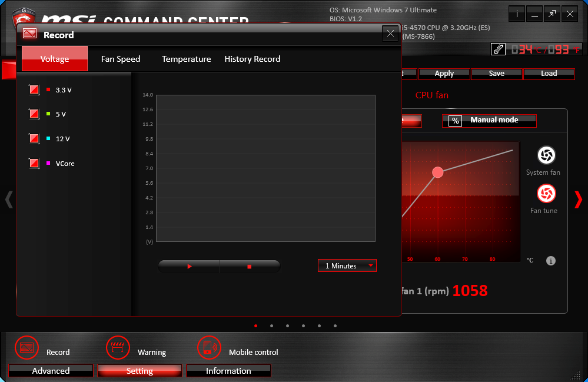The image size is (588, 382).
Task: Click the Record icon in bottom bar
Action: 26,347
